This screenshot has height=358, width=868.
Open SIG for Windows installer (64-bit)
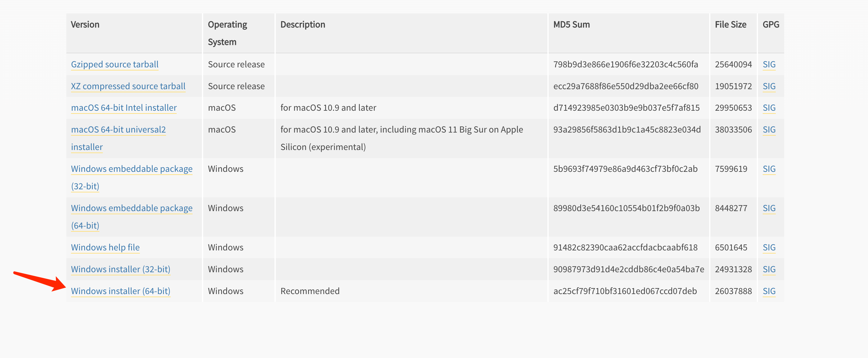coord(769,291)
